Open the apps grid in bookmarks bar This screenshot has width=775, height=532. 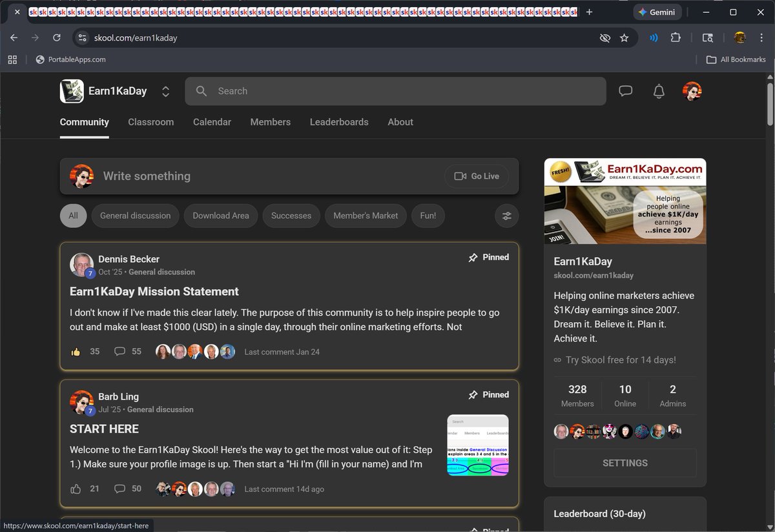(12, 59)
